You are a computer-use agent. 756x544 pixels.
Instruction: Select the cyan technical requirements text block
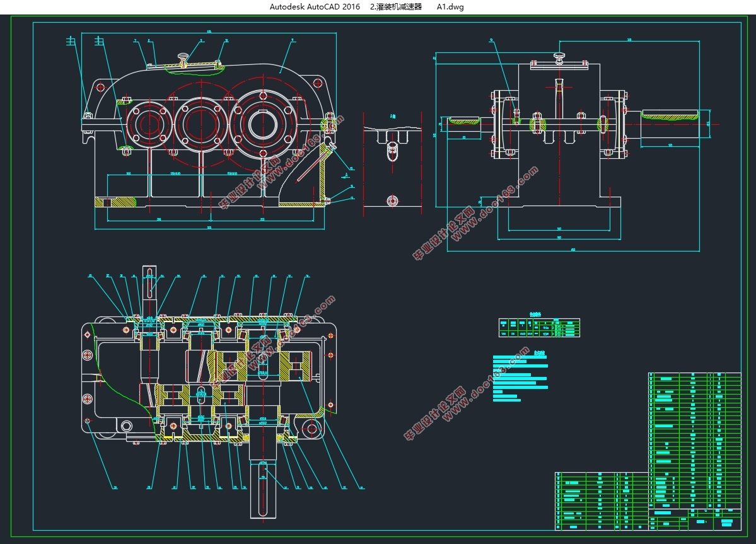click(x=520, y=378)
